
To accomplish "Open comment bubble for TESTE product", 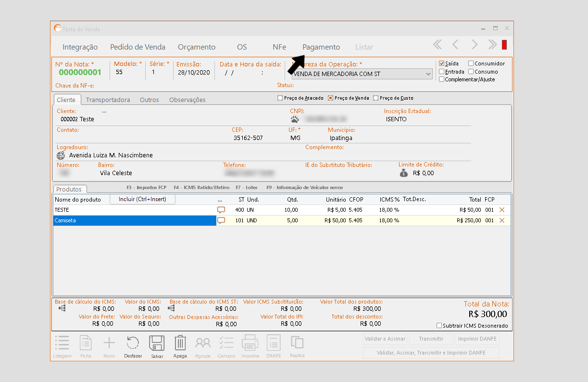I will click(x=221, y=210).
